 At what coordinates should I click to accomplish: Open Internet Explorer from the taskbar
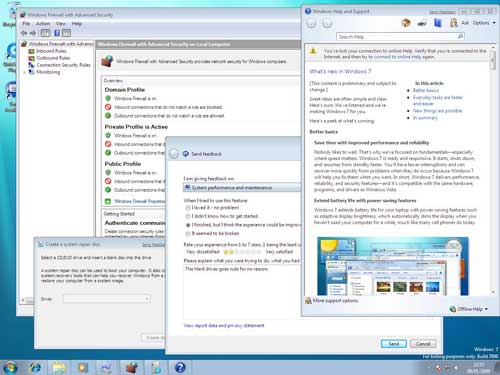[35, 367]
